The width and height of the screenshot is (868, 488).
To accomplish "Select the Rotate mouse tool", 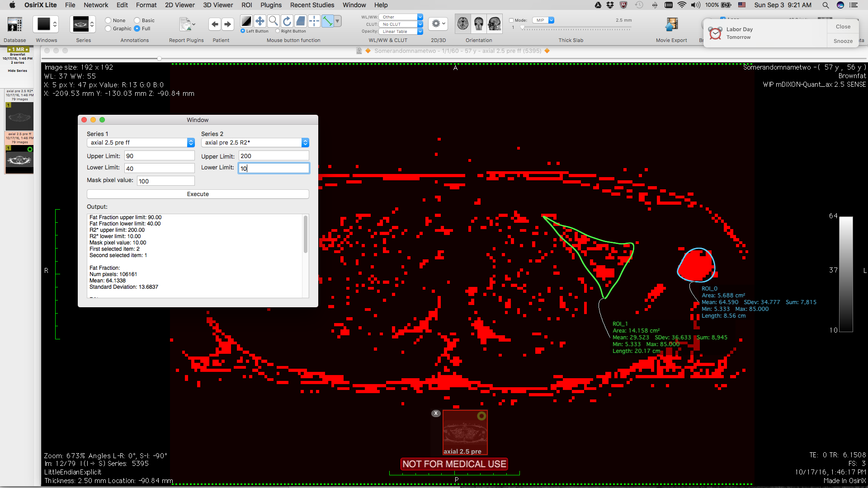I will coord(287,21).
